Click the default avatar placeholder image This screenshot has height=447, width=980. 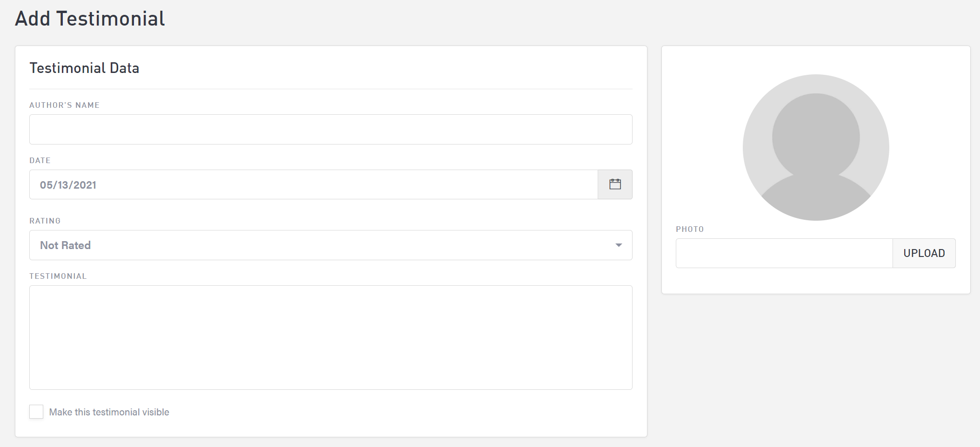tap(816, 147)
